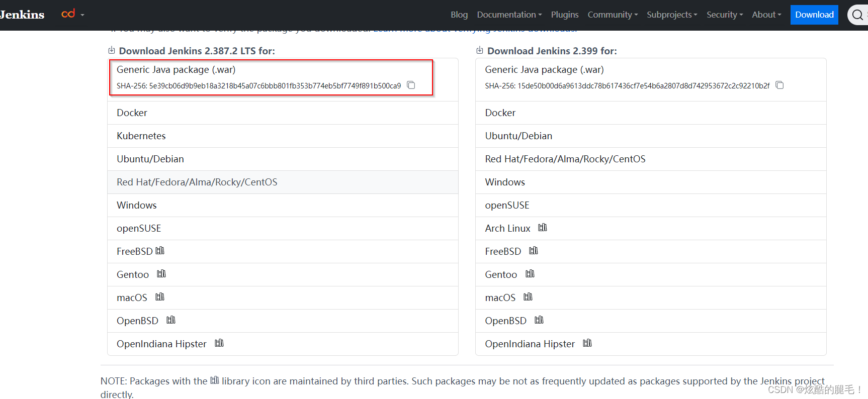The image size is (868, 399).
Task: Download LTS Generic Java package (.war)
Action: pyautogui.click(x=176, y=69)
